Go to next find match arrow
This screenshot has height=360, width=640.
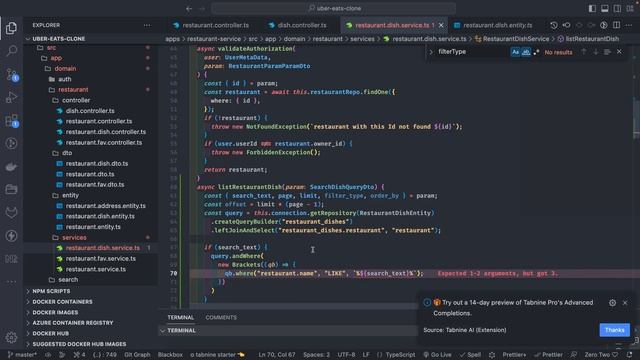tap(596, 52)
